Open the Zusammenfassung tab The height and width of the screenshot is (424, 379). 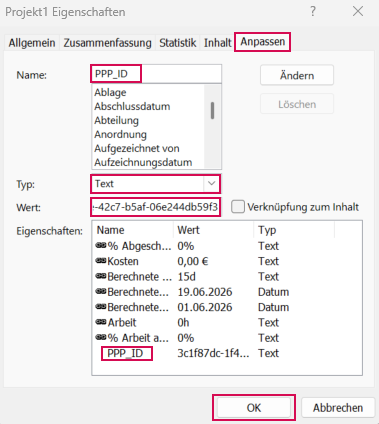click(107, 43)
